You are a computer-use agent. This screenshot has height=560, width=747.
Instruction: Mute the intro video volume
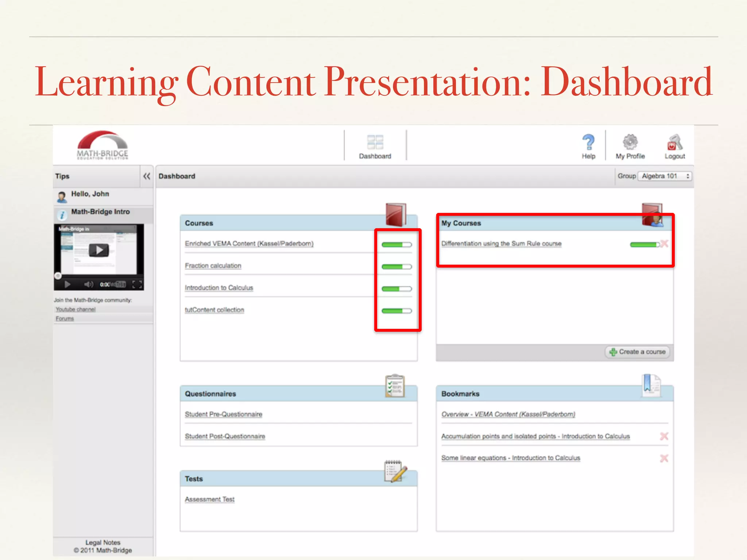(x=89, y=284)
